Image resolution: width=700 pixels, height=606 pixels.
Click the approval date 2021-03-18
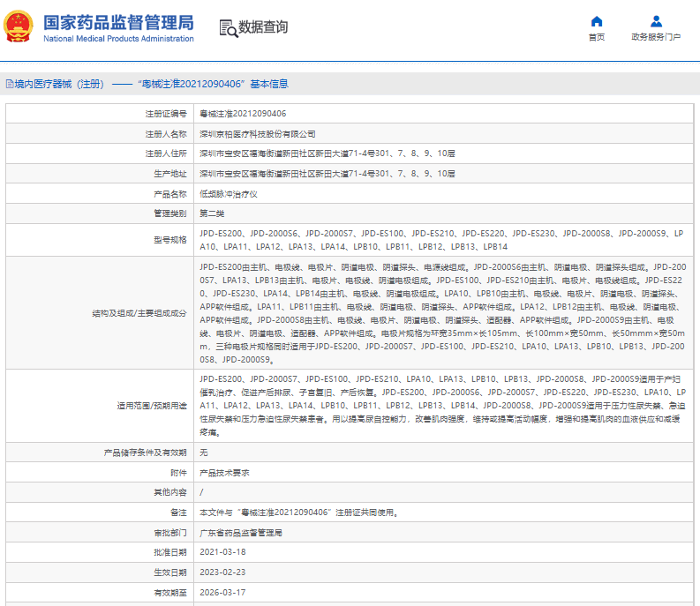click(222, 552)
